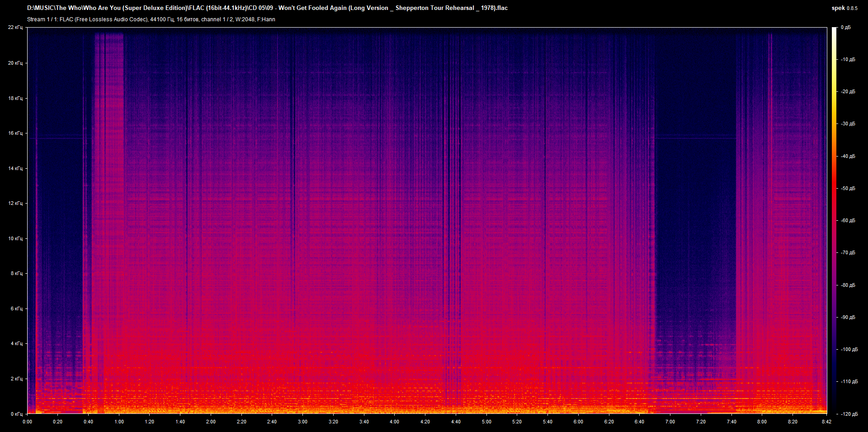868x432 pixels.
Task: Click the 10 кГц frequency axis label
Action: tap(15, 238)
